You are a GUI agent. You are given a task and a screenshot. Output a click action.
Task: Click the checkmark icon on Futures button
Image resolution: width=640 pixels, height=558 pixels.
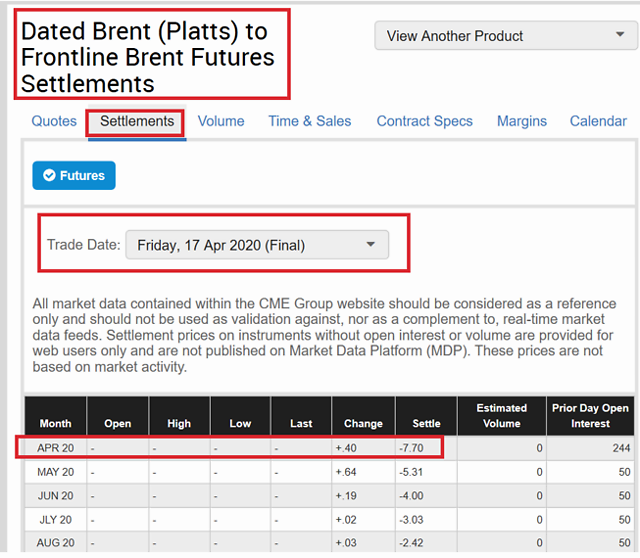(x=49, y=176)
